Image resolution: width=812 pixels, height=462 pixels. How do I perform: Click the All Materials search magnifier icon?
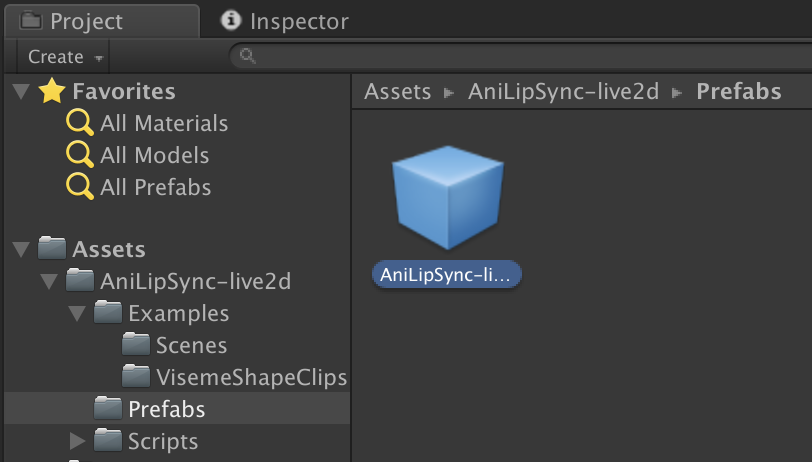(x=80, y=123)
